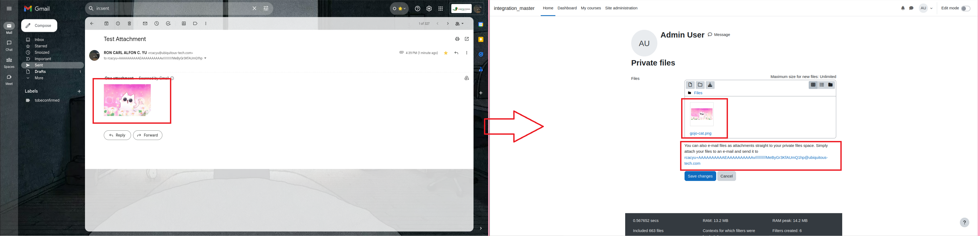Click the Move to icon in Gmail toolbar
The width and height of the screenshot is (980, 236).
184,23
